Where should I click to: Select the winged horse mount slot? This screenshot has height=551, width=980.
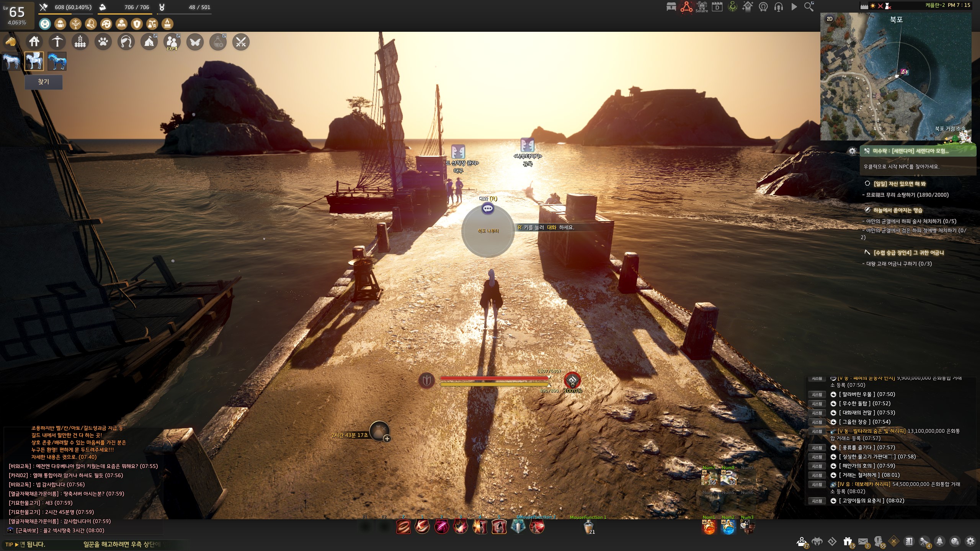pyautogui.click(x=34, y=61)
